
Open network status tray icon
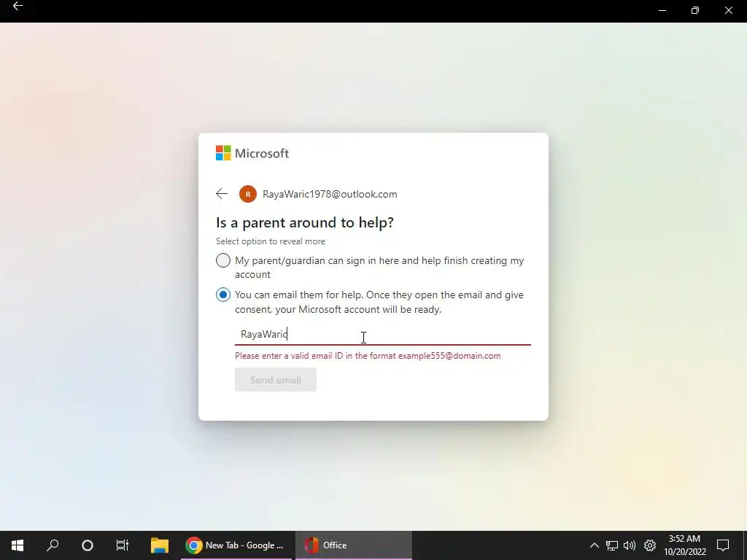click(612, 545)
